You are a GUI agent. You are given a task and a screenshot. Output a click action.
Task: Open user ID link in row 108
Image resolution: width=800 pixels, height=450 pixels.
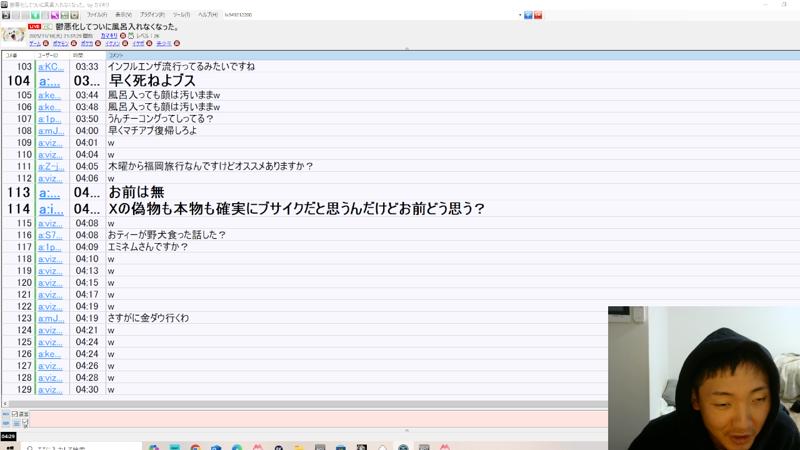(x=51, y=131)
